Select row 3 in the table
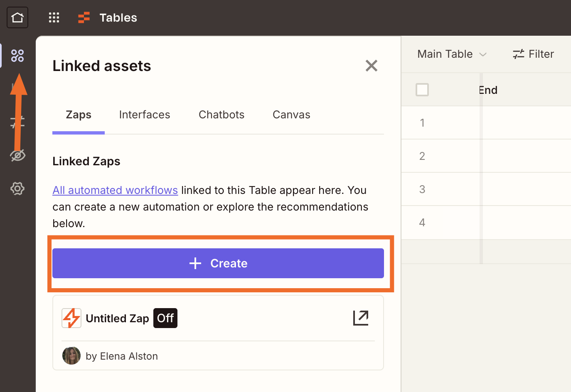This screenshot has height=392, width=571. click(x=422, y=189)
